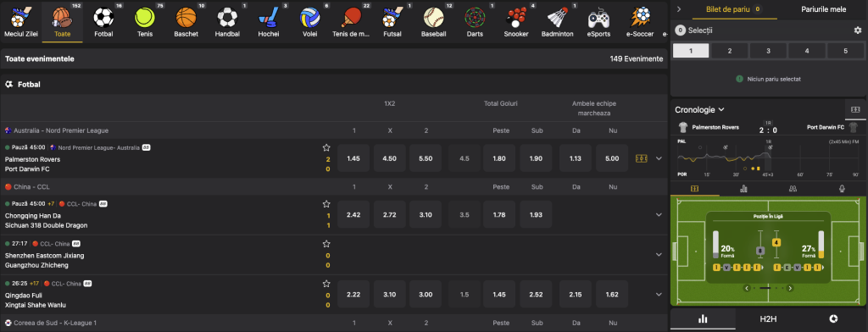Select bet slip slot 1
This screenshot has width=868, height=332.
[x=691, y=51]
